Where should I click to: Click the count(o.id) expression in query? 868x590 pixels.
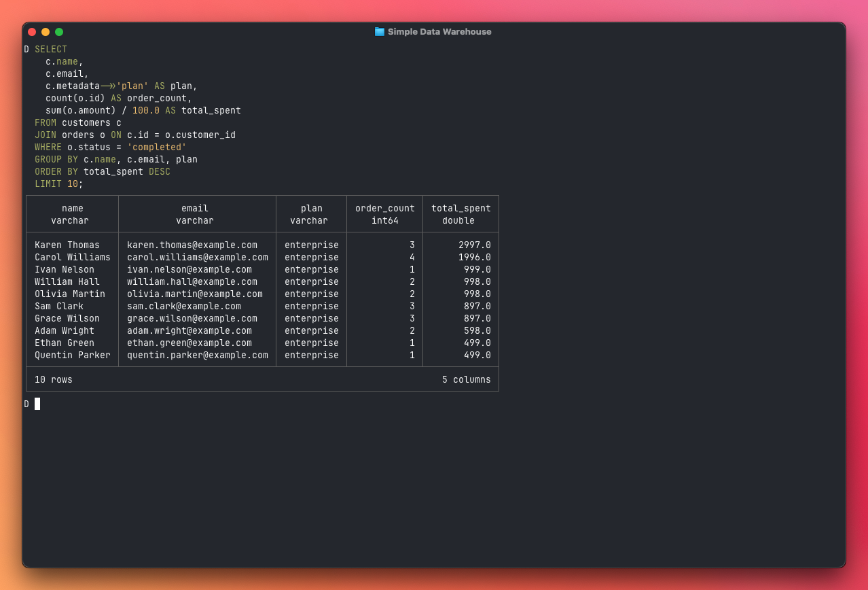tap(75, 99)
